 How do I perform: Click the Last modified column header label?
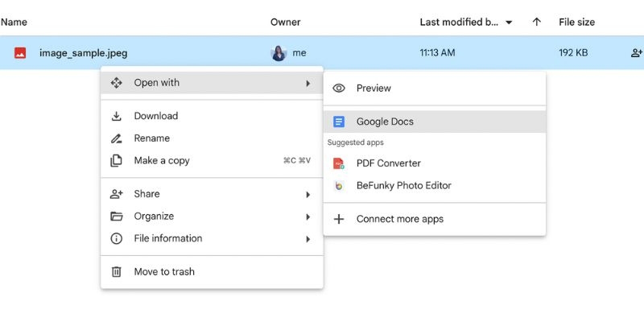[x=459, y=23]
